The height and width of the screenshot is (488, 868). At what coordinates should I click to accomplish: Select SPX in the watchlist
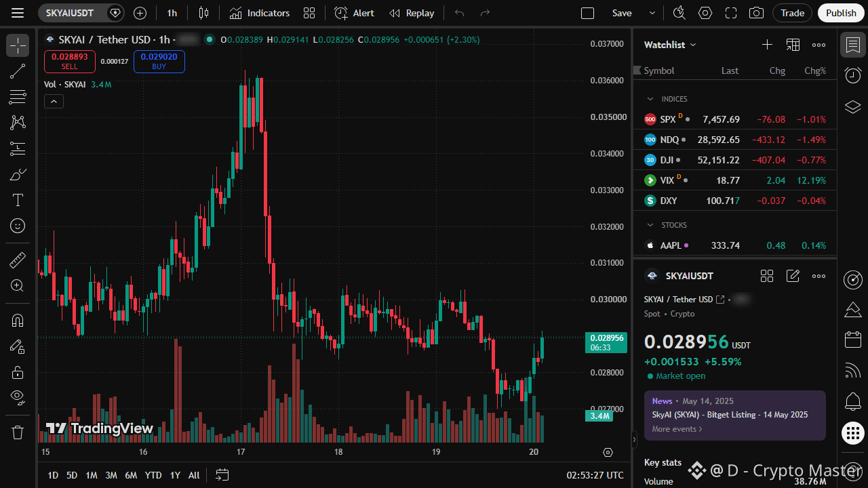pos(735,119)
